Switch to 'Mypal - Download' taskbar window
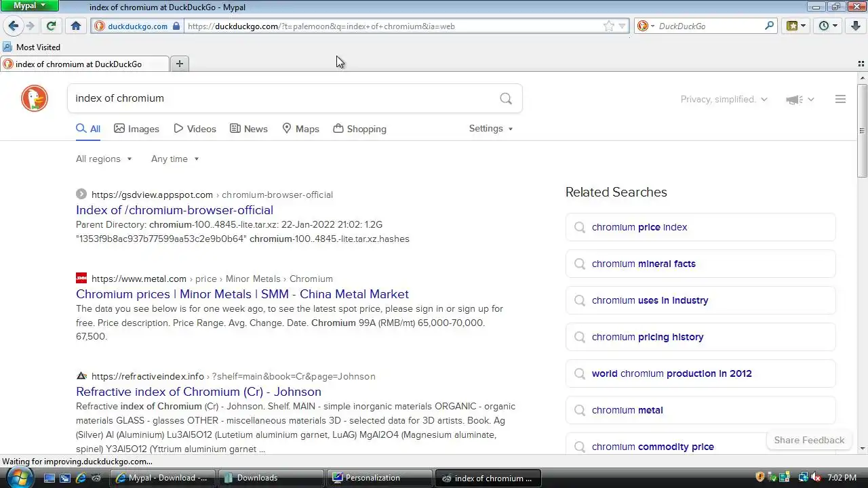The width and height of the screenshot is (868, 488). 163,478
